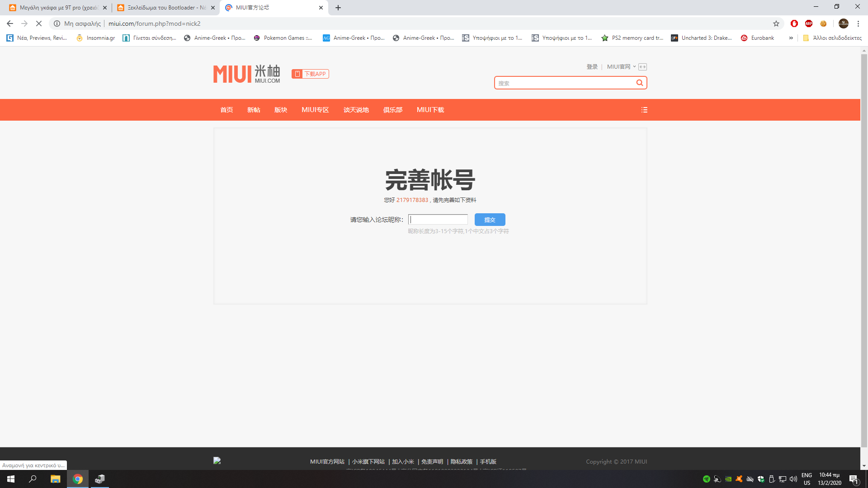
Task: Click the forum nickname input field
Action: point(438,220)
